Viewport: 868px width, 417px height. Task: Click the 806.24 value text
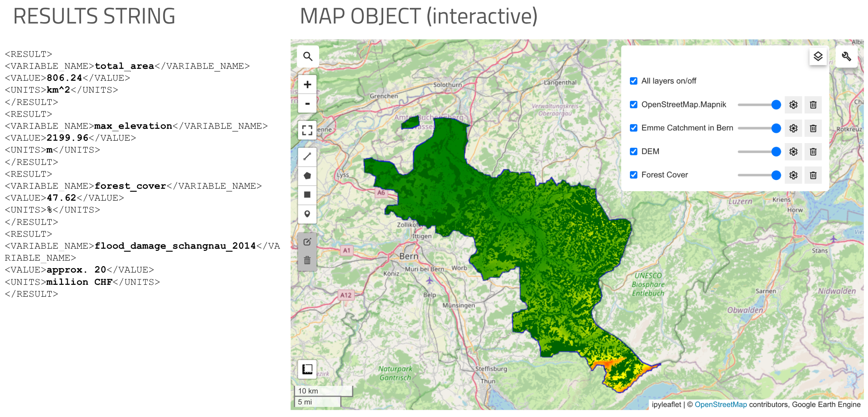click(64, 78)
